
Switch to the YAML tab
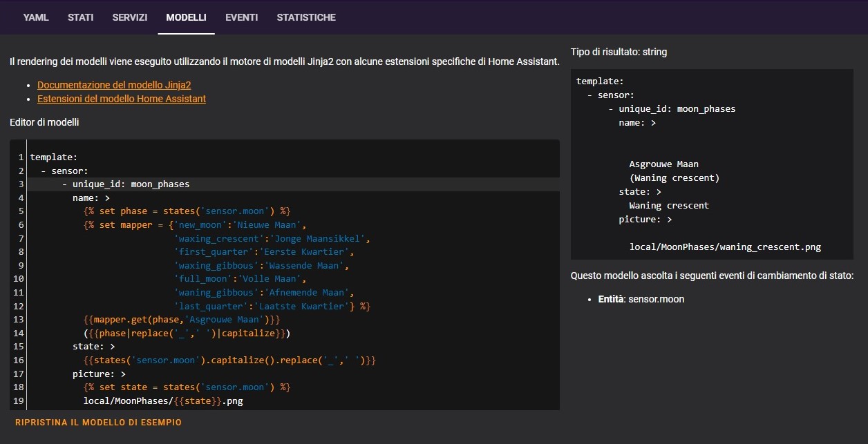click(x=36, y=17)
